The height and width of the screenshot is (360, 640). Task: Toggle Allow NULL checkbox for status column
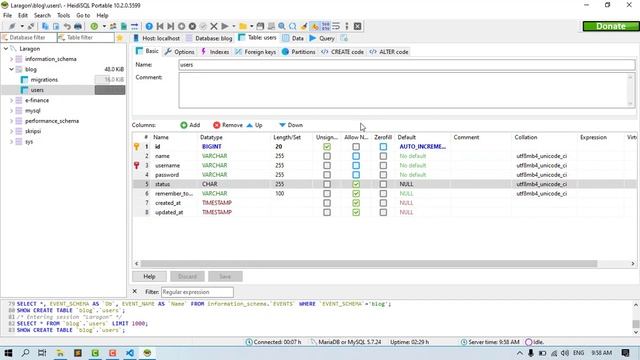[x=356, y=184]
